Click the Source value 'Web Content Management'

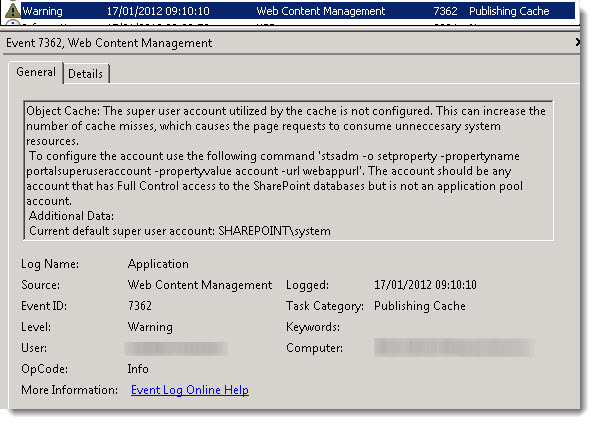click(200, 285)
